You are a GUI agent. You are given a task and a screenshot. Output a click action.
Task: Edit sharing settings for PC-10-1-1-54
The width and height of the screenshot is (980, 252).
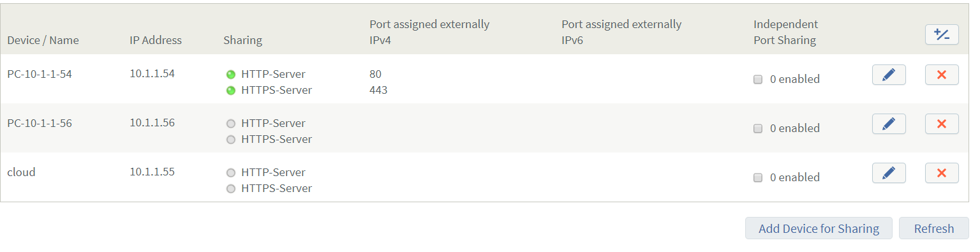click(889, 75)
